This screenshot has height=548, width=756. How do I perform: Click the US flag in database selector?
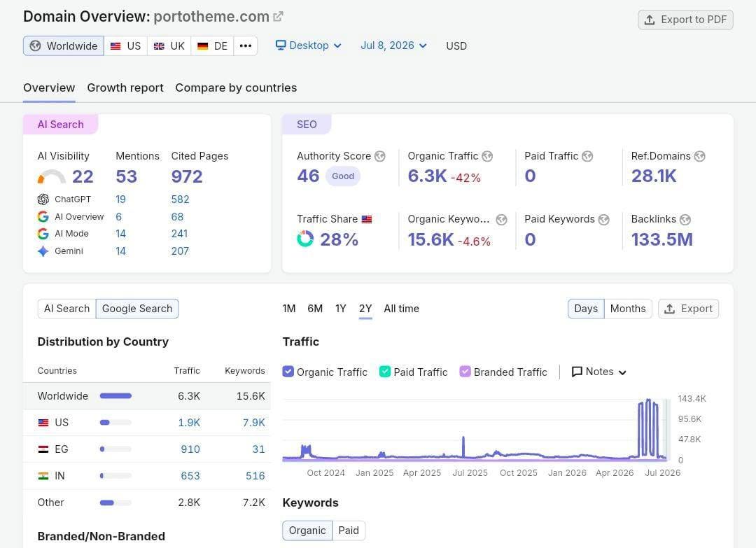115,46
